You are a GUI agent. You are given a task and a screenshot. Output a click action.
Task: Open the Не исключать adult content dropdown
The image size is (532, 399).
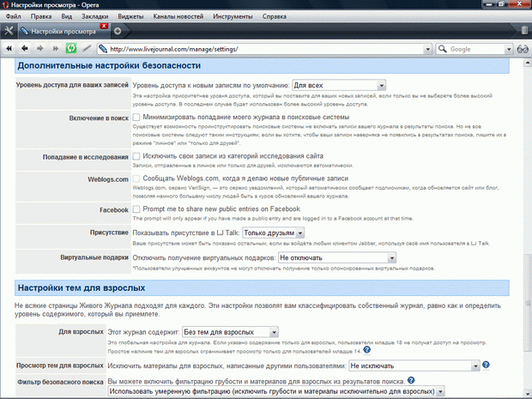[414, 366]
